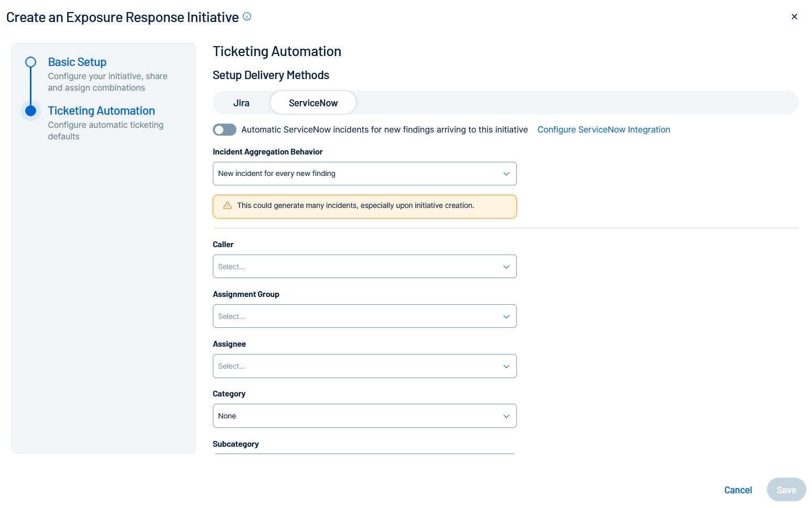Click the info icon beside the dialog title

click(247, 17)
